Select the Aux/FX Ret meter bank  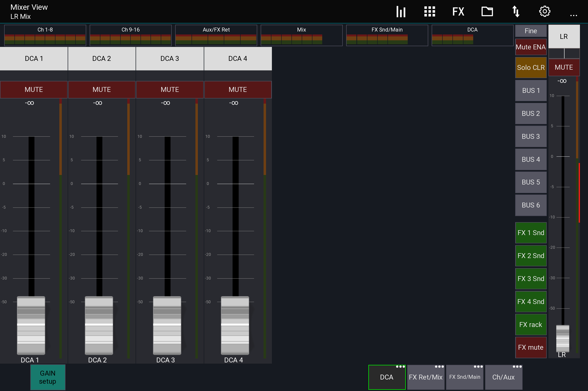pos(216,35)
